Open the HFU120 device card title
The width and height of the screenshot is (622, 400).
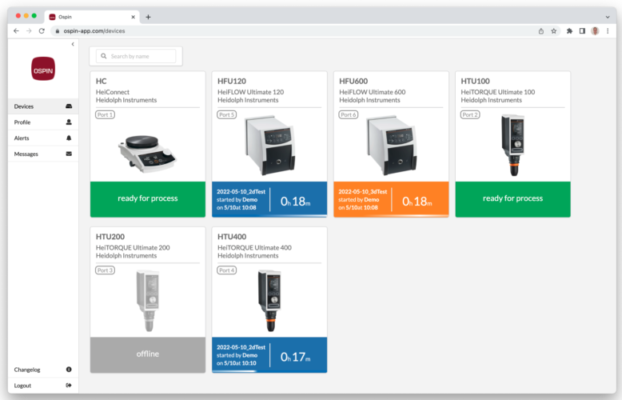click(232, 81)
